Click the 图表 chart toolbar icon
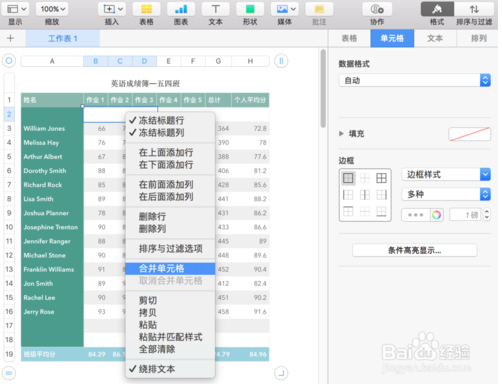Screen dimensions: 502x384 pyautogui.click(x=181, y=9)
